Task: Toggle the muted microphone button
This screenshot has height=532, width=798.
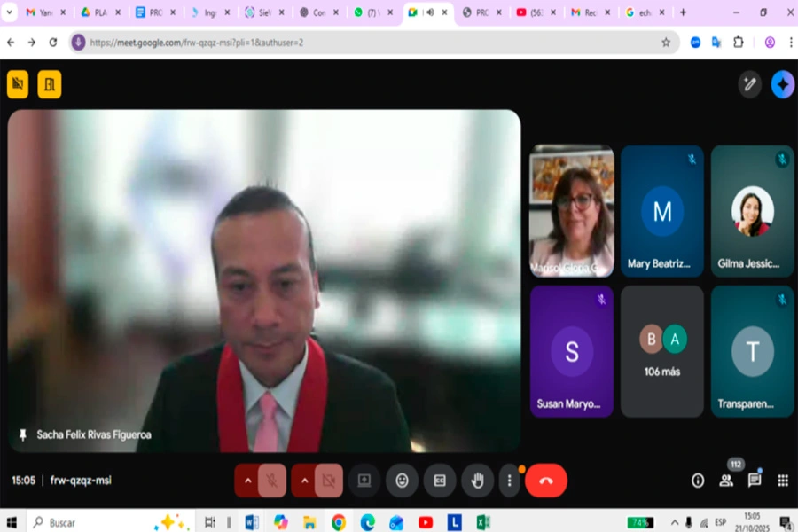Action: 272,481
